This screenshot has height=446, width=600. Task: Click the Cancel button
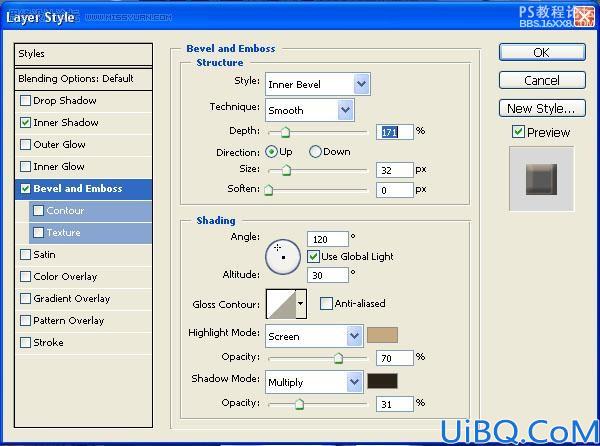[542, 80]
